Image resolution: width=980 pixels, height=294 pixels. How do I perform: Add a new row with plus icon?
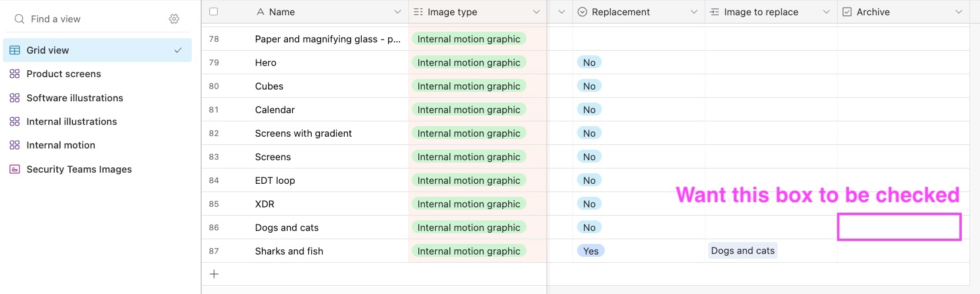(x=214, y=274)
